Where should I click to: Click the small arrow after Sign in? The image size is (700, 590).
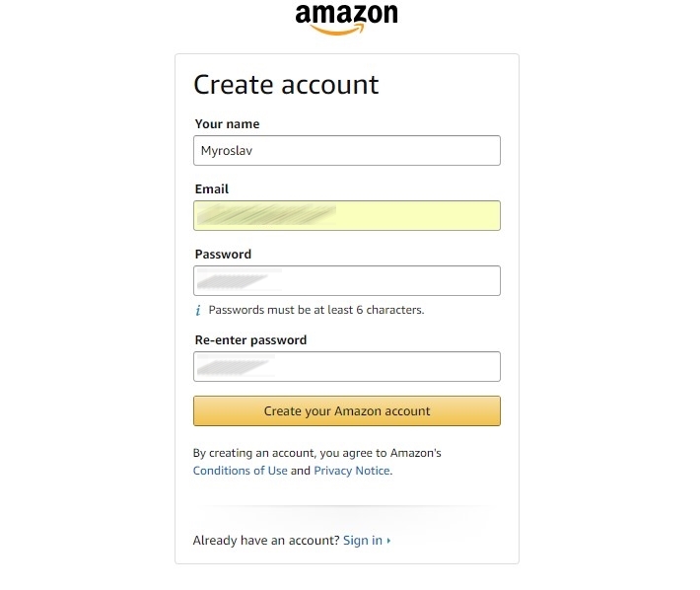click(389, 541)
